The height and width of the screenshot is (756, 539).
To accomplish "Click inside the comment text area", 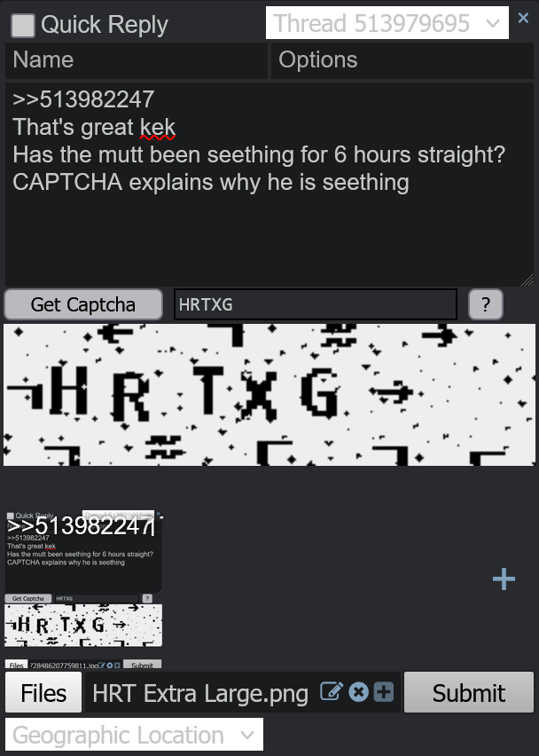I will coord(269,185).
